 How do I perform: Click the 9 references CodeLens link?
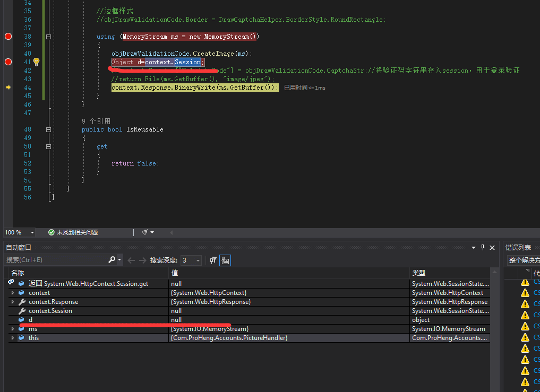[x=96, y=121]
